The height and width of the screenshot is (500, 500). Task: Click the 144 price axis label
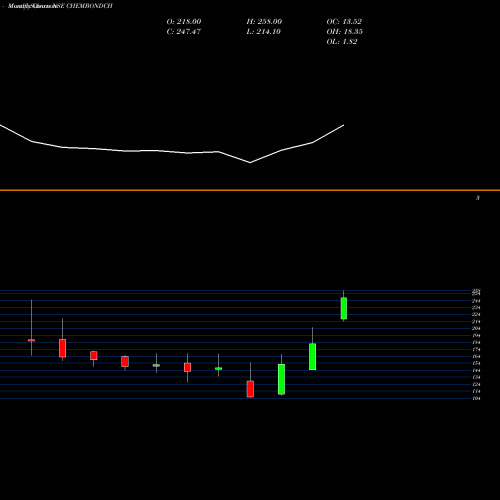476,370
